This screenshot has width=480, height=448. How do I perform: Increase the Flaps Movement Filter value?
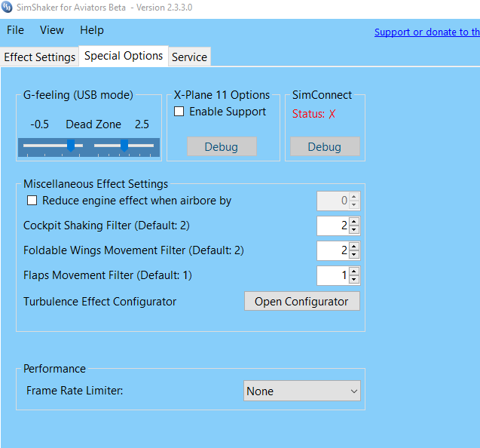[x=354, y=272]
